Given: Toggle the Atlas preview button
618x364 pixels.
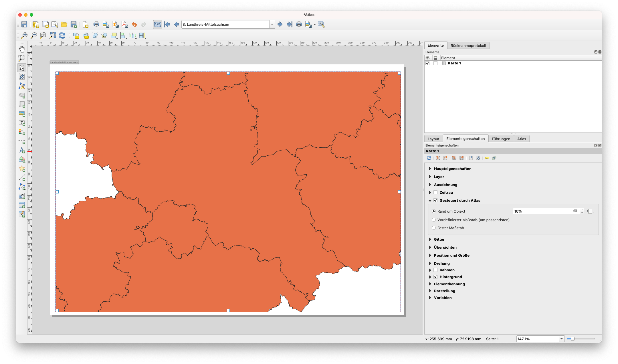Looking at the screenshot, I should [x=157, y=24].
